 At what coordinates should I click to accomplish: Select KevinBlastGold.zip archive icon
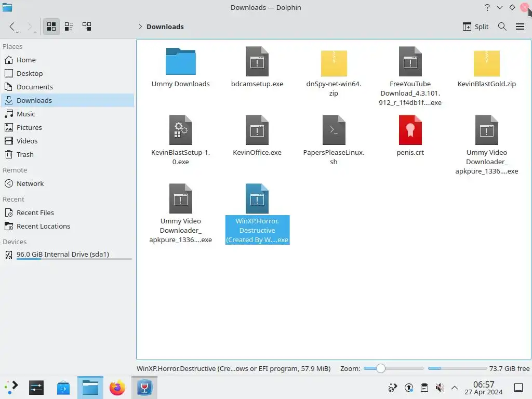click(x=486, y=62)
